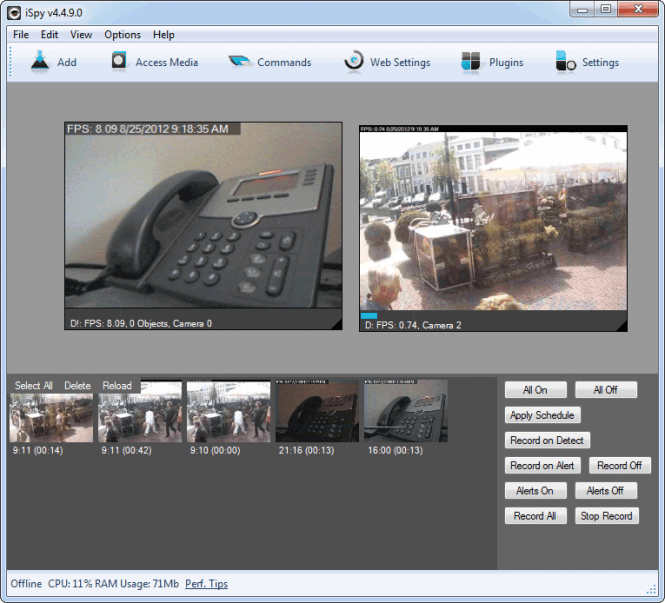Open the Access Media icon
Viewport: 665px width, 603px height.
119,61
